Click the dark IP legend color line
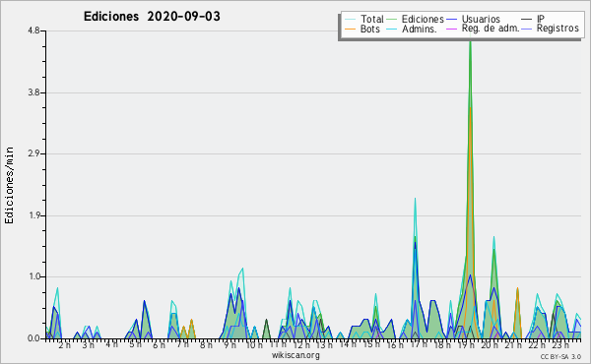The image size is (591, 364). (527, 20)
